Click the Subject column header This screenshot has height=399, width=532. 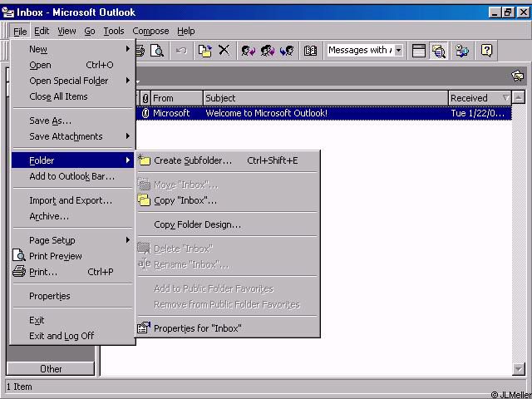[326, 98]
